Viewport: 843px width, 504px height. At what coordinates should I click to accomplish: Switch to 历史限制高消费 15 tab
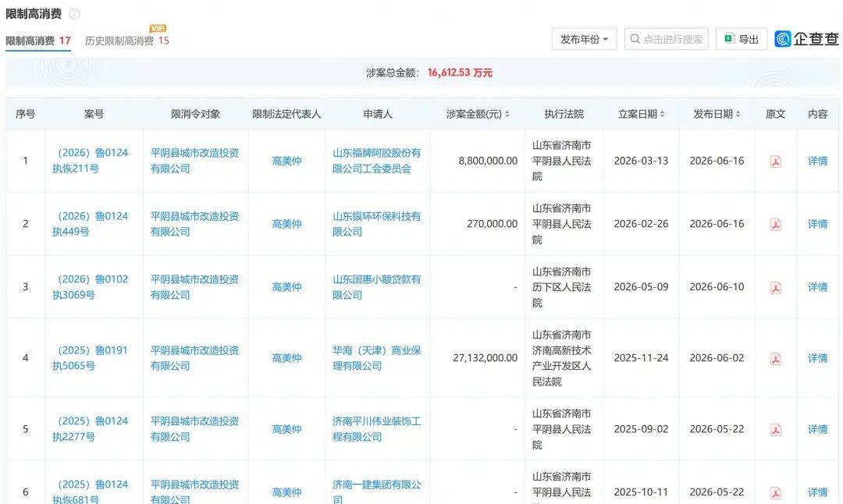click(127, 41)
